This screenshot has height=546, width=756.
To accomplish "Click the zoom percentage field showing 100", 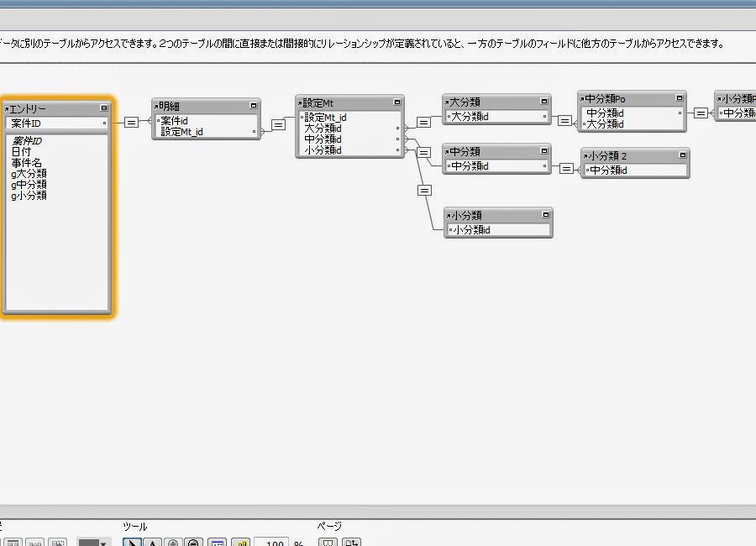I will pos(273,543).
